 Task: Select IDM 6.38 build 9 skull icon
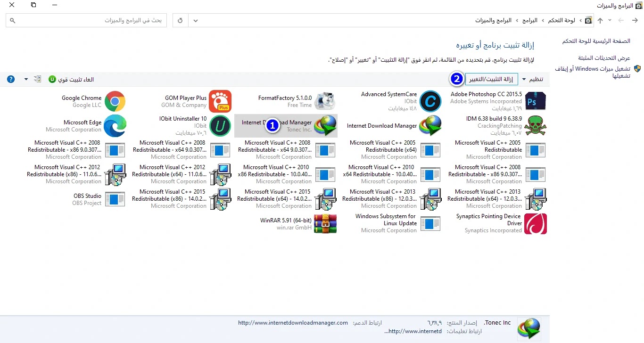[x=536, y=126]
